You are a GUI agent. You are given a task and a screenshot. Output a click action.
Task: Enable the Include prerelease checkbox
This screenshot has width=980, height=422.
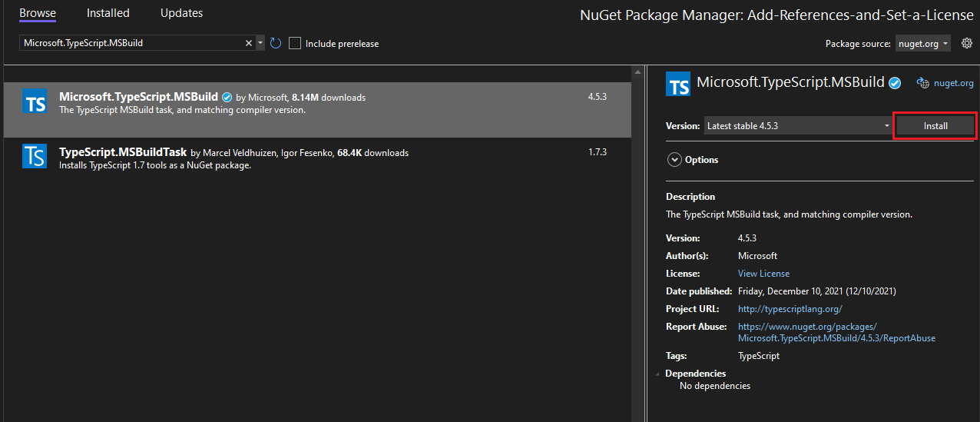(x=295, y=43)
